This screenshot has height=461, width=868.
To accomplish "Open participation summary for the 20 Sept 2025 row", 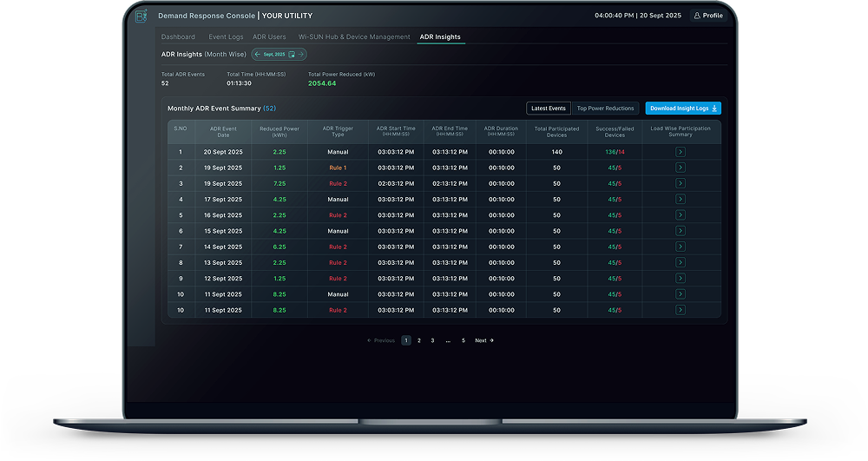I will 681,152.
